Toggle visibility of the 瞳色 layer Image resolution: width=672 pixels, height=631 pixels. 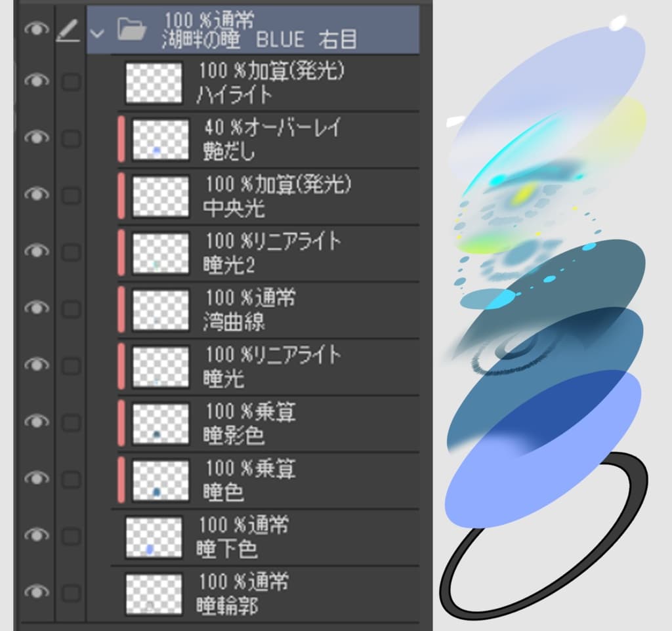point(36,479)
